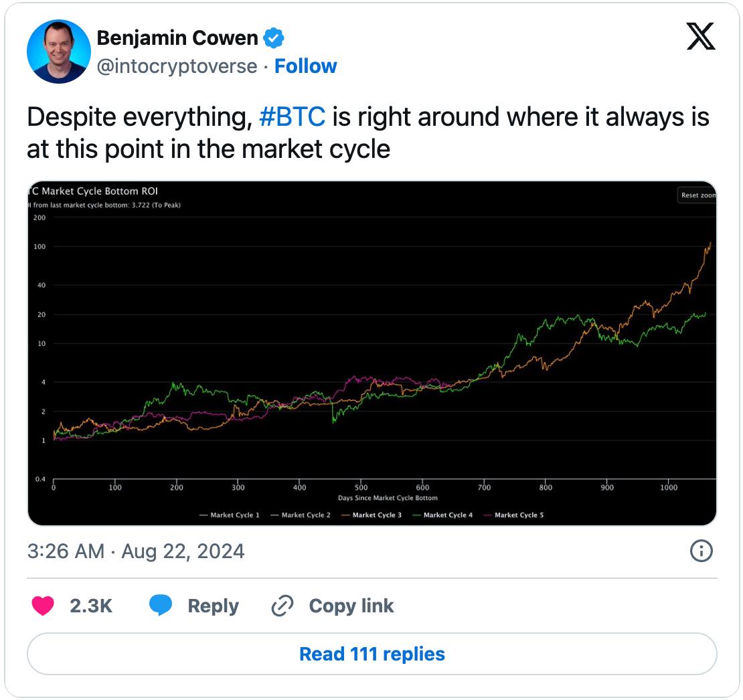Image resolution: width=743 pixels, height=700 pixels.
Task: Open the tweet info icon
Action: [x=701, y=551]
